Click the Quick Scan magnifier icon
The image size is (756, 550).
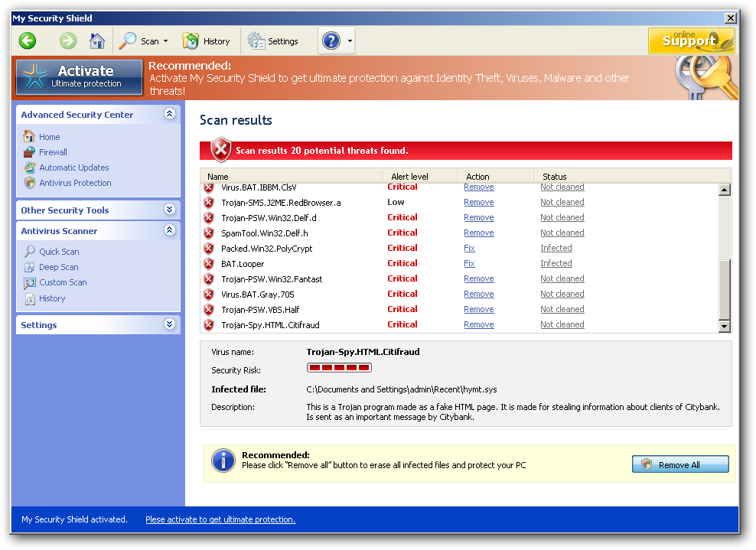[29, 252]
